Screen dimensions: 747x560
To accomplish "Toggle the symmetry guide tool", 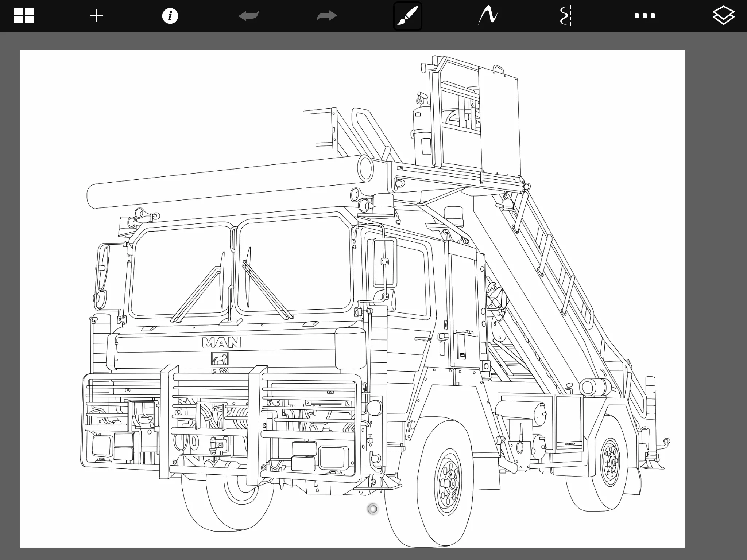I will (x=566, y=16).
